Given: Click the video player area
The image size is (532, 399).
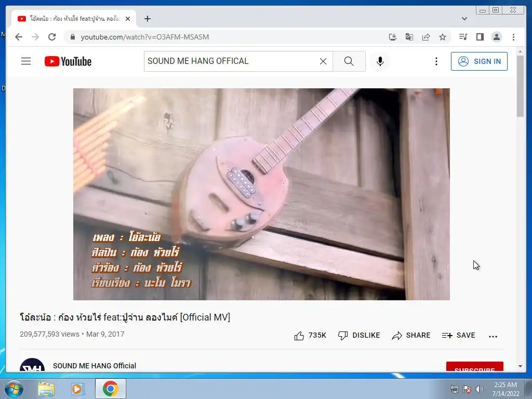Looking at the screenshot, I should click(261, 194).
